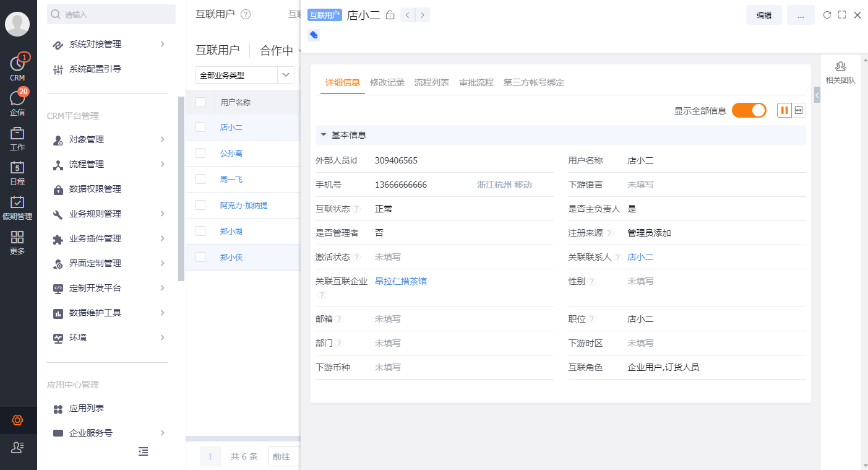Click help icon next to 邮箱
The height and width of the screenshot is (470, 868).
click(339, 320)
